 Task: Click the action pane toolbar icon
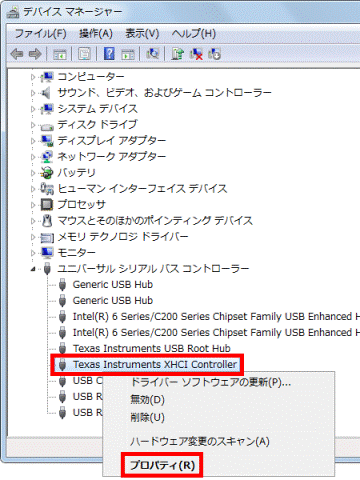[x=127, y=54]
